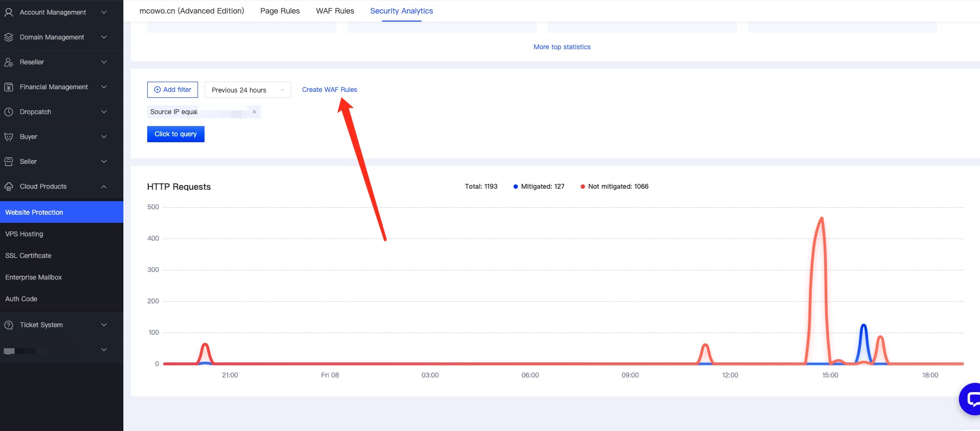This screenshot has width=980, height=431.
Task: Click the Reseller sidebar icon
Action: [x=9, y=62]
